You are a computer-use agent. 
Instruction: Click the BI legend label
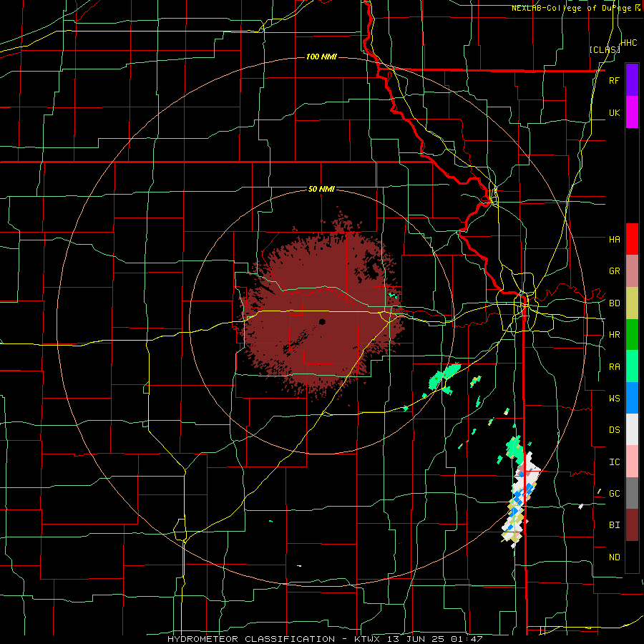pos(614,525)
